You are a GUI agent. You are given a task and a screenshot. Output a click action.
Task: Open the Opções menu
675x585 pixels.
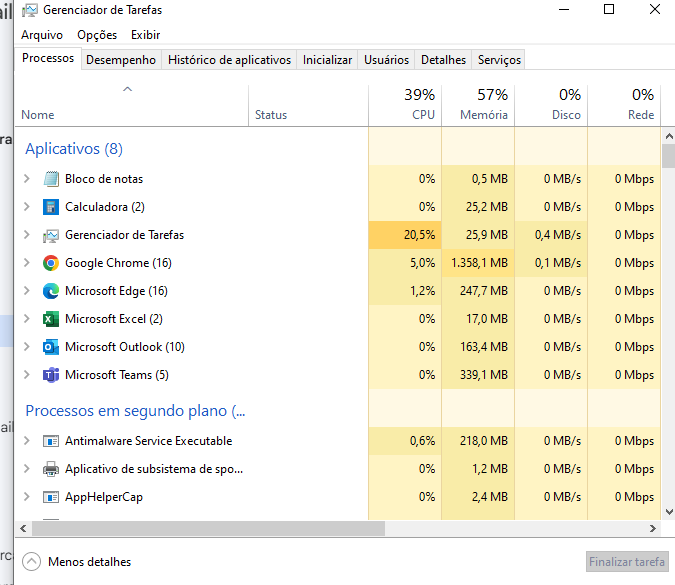tap(97, 35)
